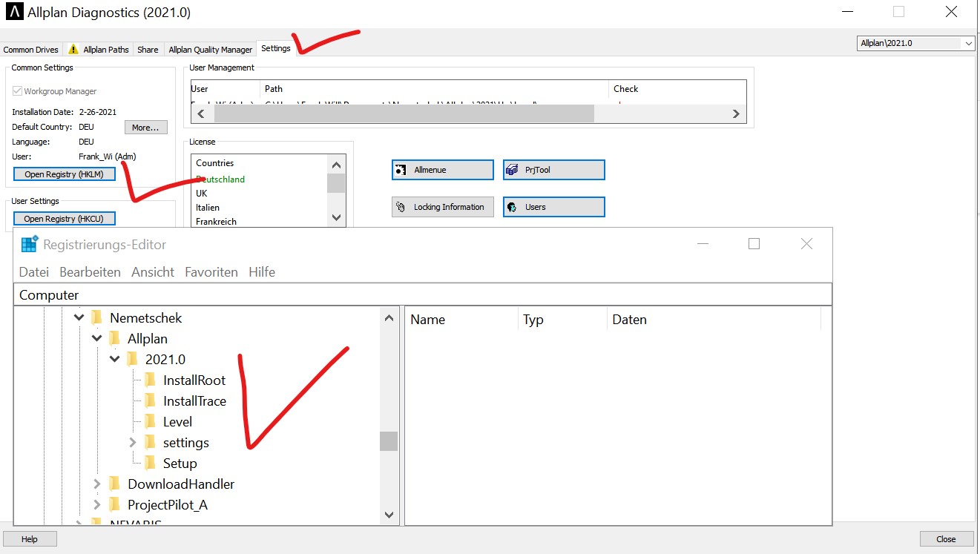Expand the DownloadHandler registry key
The width and height of the screenshot is (980, 554).
(x=97, y=484)
